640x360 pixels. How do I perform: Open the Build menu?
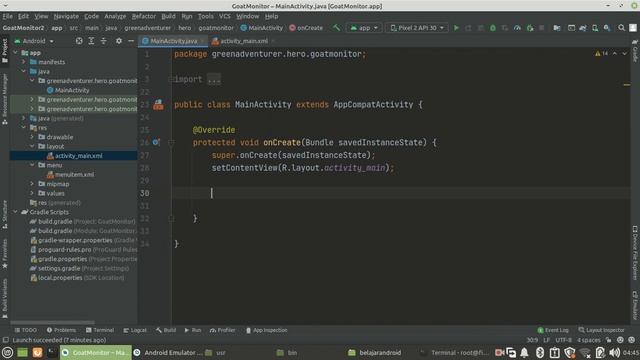pyautogui.click(x=168, y=16)
